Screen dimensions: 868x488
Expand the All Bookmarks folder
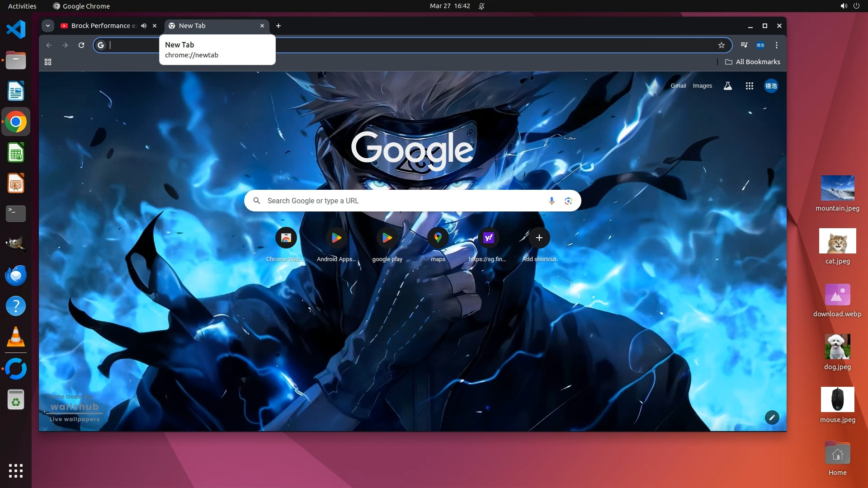[753, 62]
